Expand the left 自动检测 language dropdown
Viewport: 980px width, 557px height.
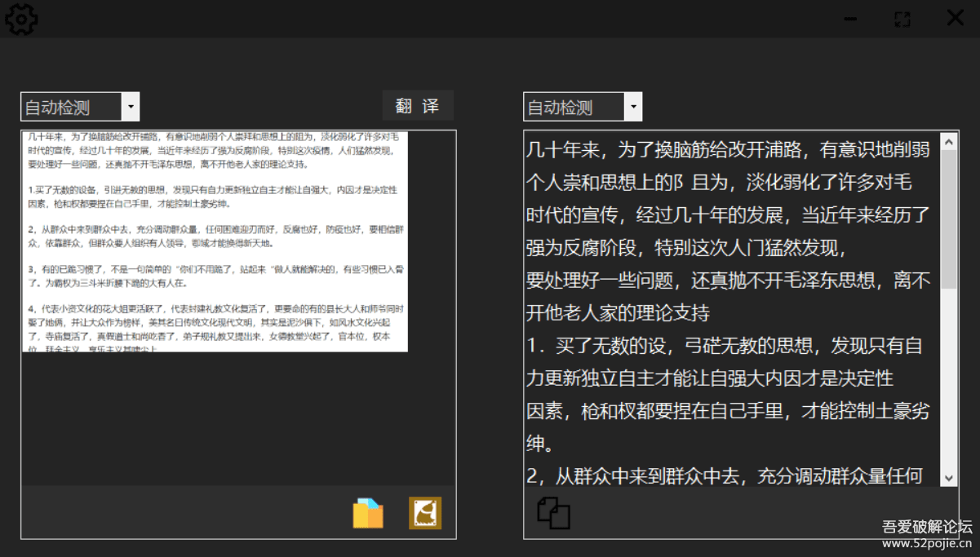click(131, 106)
